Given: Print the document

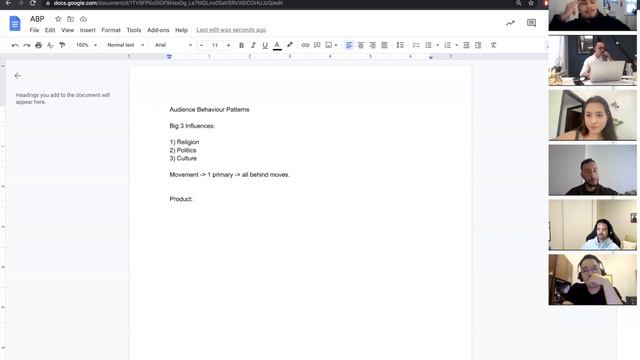Looking at the screenshot, I should click(38, 45).
